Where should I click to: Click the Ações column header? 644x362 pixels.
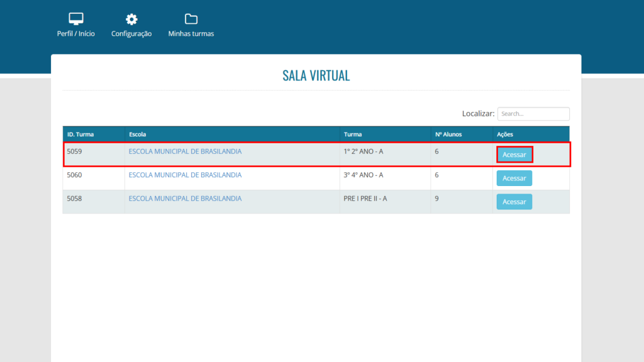pyautogui.click(x=505, y=134)
